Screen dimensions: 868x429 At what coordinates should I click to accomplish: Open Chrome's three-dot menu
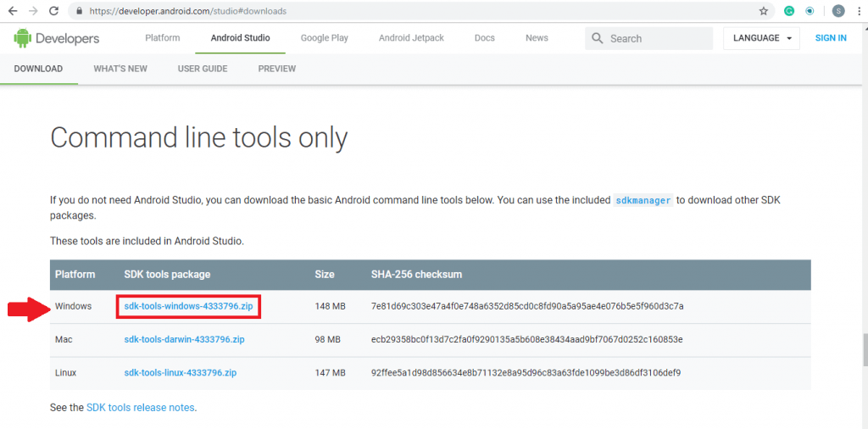click(x=859, y=11)
